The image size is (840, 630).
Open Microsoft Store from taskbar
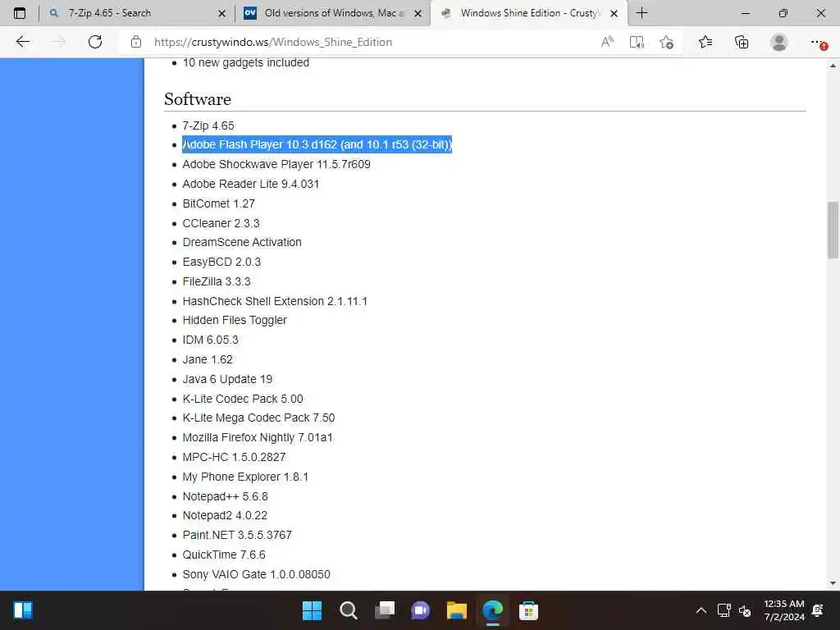pyautogui.click(x=528, y=610)
